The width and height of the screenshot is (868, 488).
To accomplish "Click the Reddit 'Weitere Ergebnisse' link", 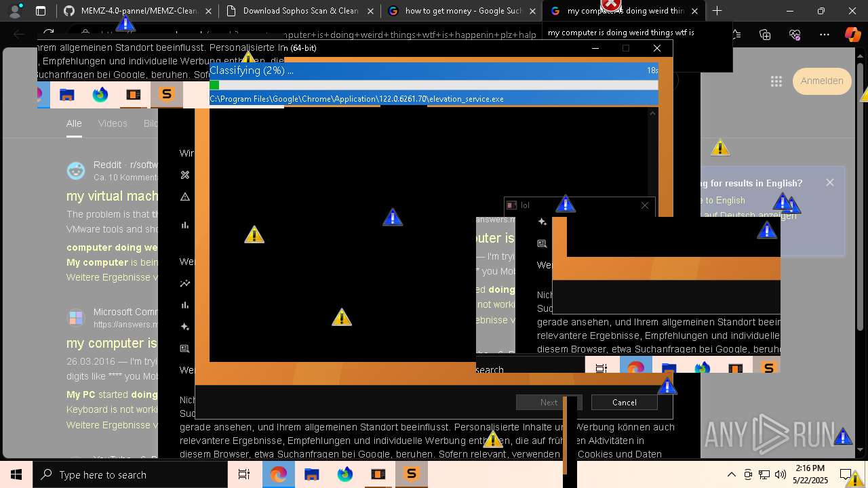I will tap(112, 277).
